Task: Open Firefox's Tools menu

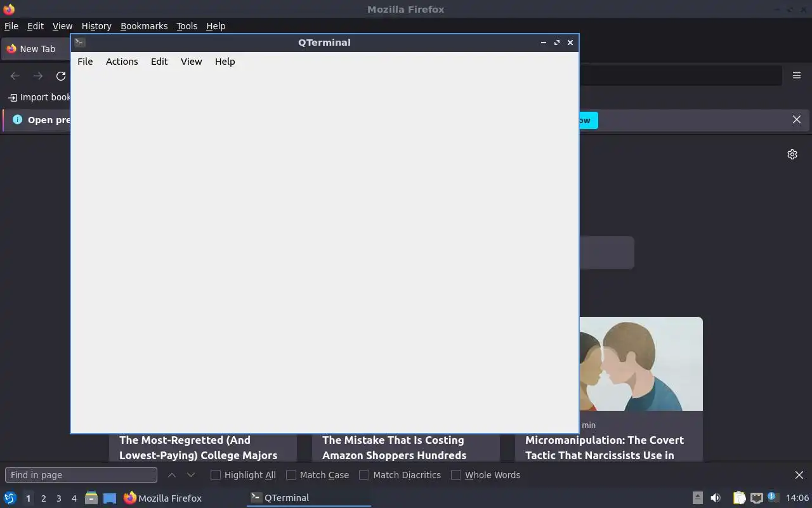Action: click(x=187, y=26)
